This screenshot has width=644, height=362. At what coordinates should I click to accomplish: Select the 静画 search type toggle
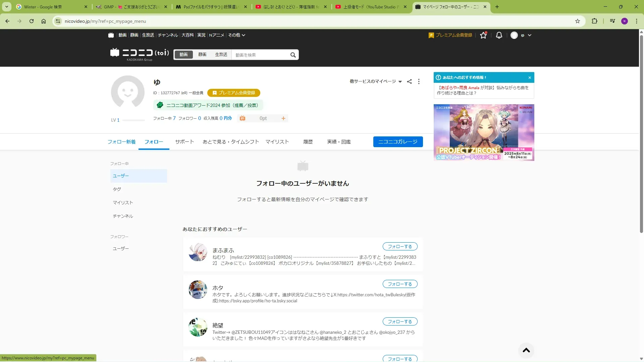[x=202, y=55]
